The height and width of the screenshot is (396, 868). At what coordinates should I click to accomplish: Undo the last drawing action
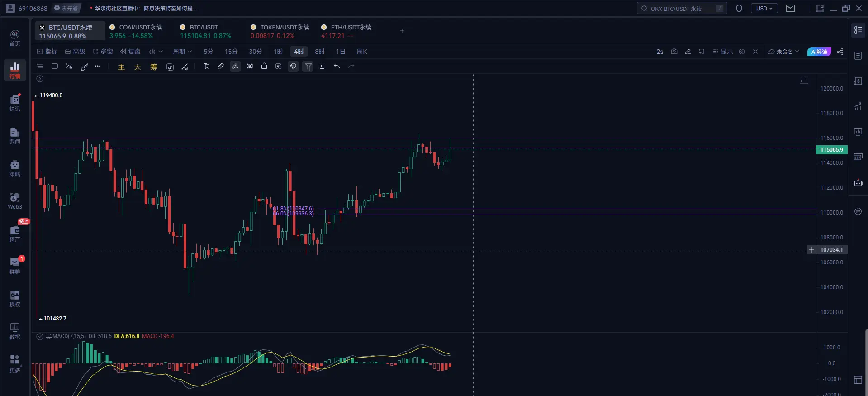(337, 66)
